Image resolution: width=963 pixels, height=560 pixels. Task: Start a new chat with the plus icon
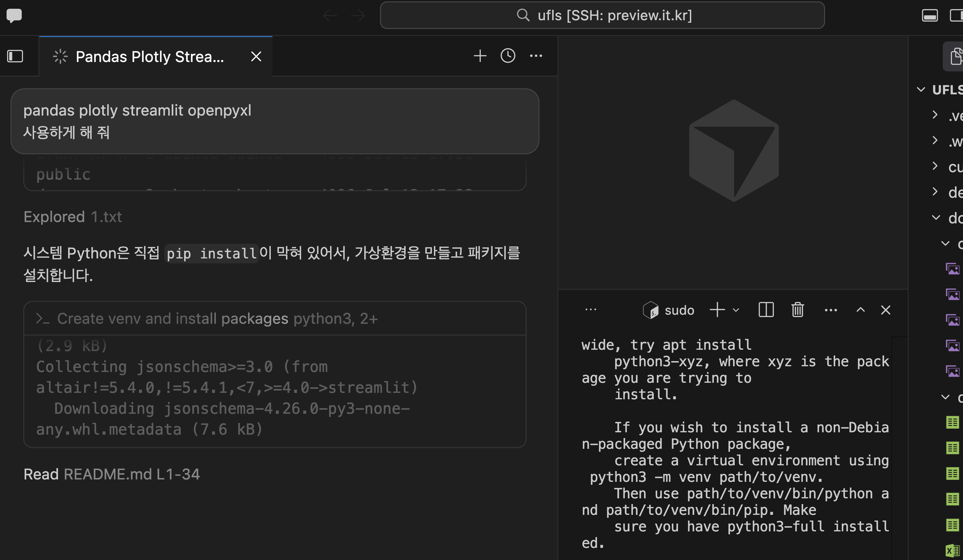point(480,56)
